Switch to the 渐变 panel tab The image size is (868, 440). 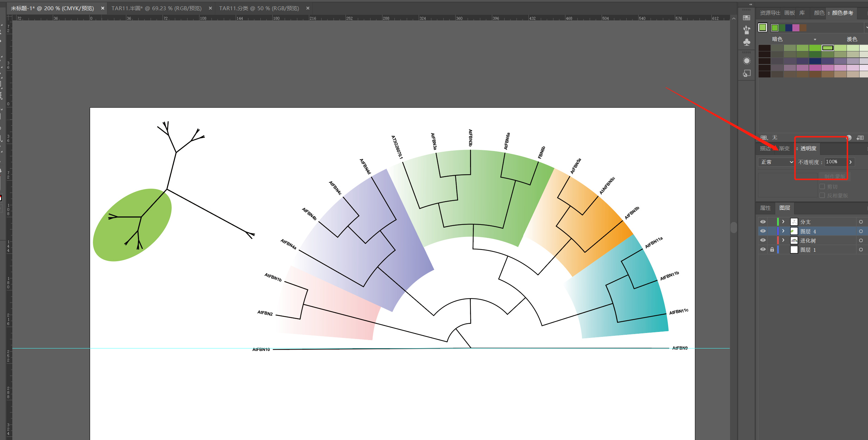point(784,149)
